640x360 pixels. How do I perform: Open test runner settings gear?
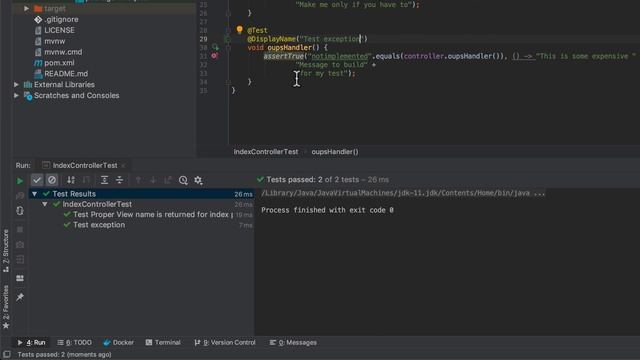[x=198, y=180]
